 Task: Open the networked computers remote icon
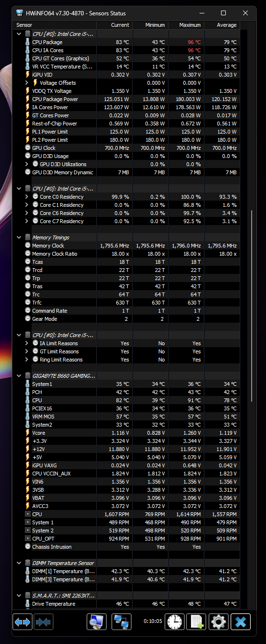pyautogui.click(x=122, y=621)
